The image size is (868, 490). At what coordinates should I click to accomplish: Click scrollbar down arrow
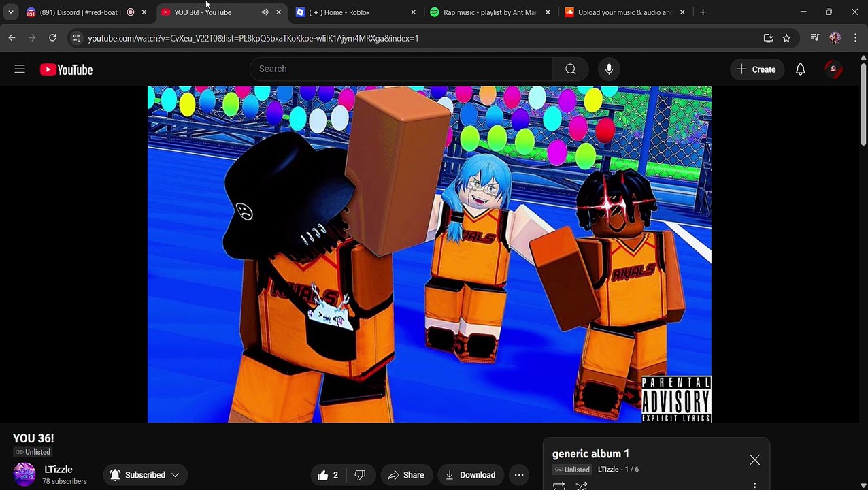tap(864, 486)
